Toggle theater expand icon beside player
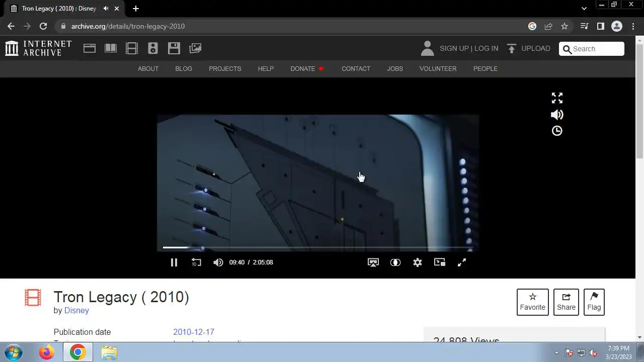 [557, 98]
